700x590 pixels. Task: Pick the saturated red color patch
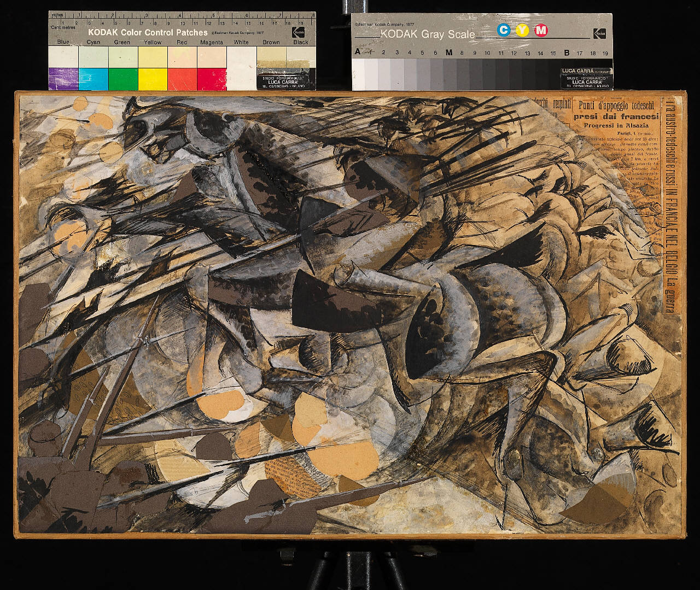click(x=182, y=79)
